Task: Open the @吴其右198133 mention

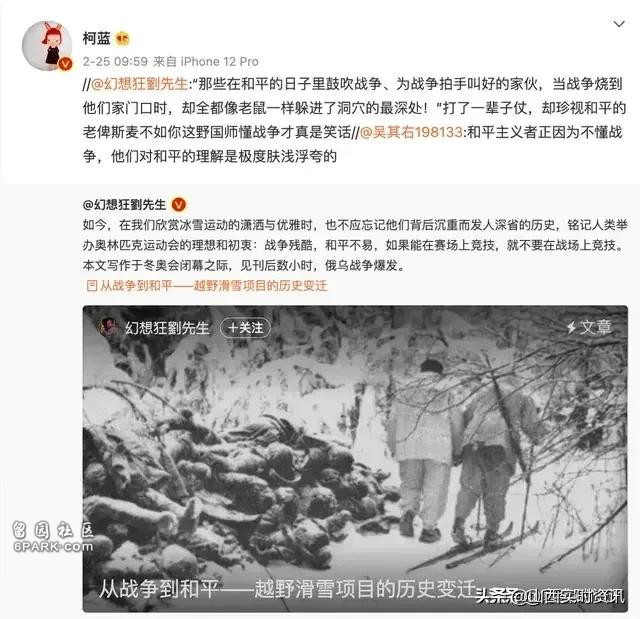Action: (x=411, y=132)
